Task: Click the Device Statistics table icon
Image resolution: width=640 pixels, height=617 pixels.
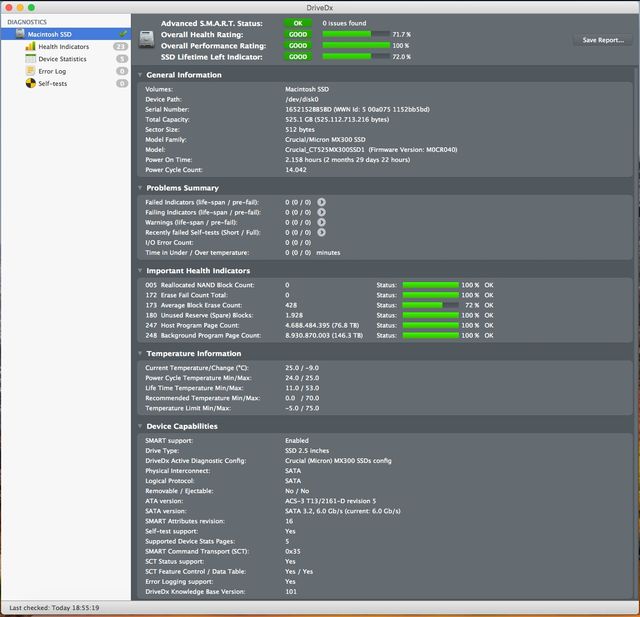Action: [31, 58]
